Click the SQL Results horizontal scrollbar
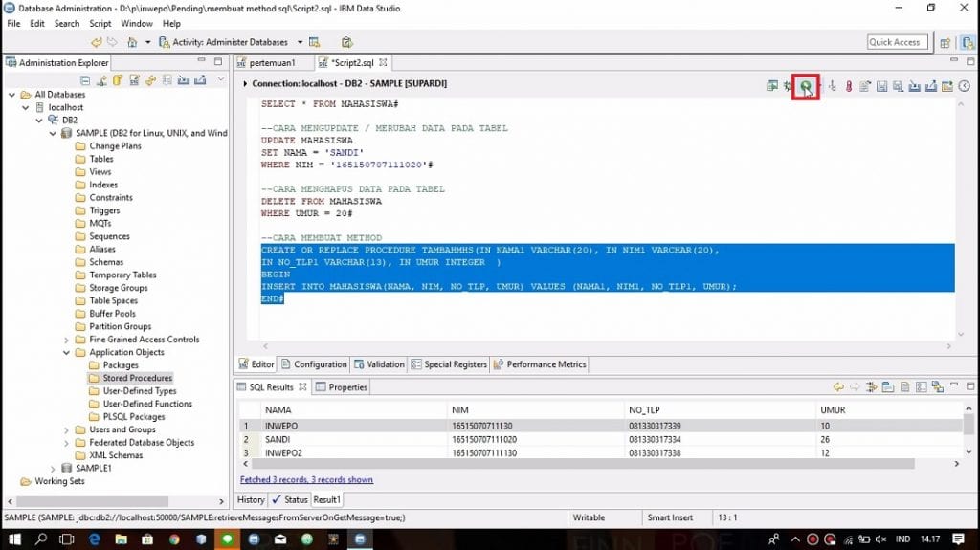Image resolution: width=980 pixels, height=550 pixels. 574,464
